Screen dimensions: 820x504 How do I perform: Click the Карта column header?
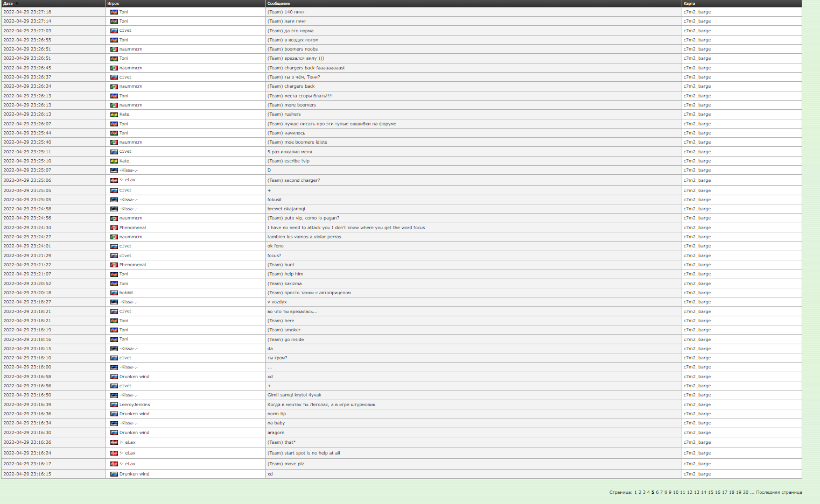pos(689,4)
